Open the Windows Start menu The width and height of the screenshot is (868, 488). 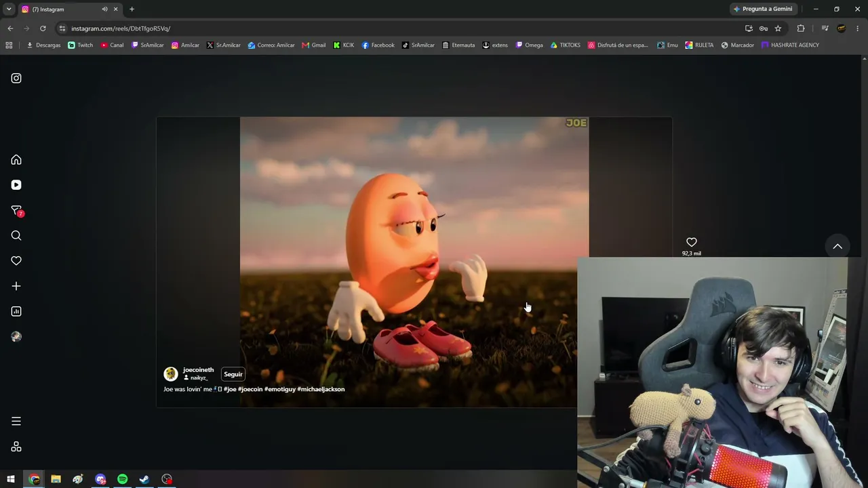coord(11,479)
